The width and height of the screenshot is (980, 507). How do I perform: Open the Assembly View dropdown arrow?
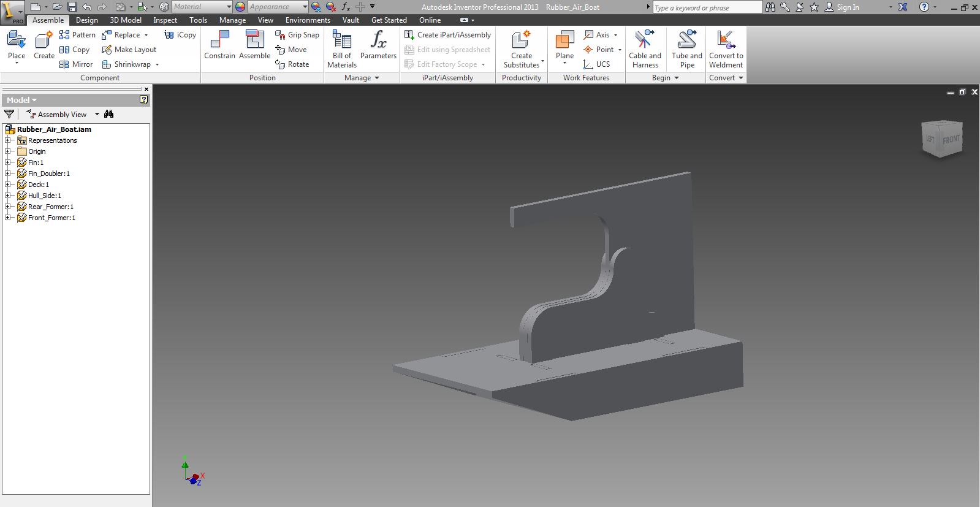[97, 114]
